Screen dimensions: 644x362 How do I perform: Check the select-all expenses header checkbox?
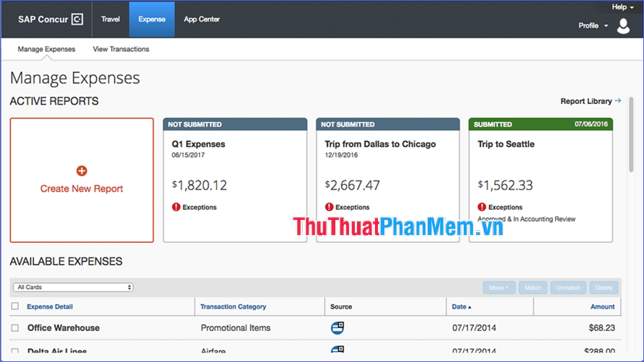coord(15,306)
